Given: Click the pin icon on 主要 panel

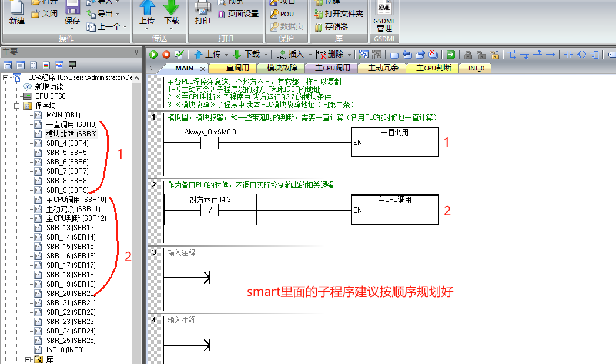Looking at the screenshot, I should tap(136, 52).
